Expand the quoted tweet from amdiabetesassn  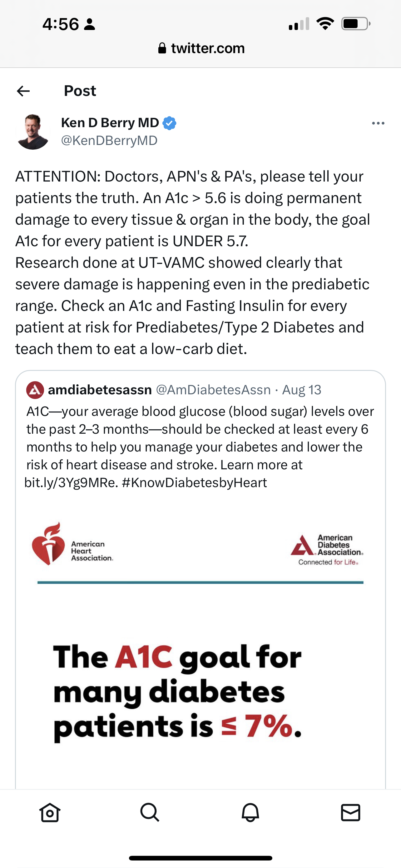[200, 438]
